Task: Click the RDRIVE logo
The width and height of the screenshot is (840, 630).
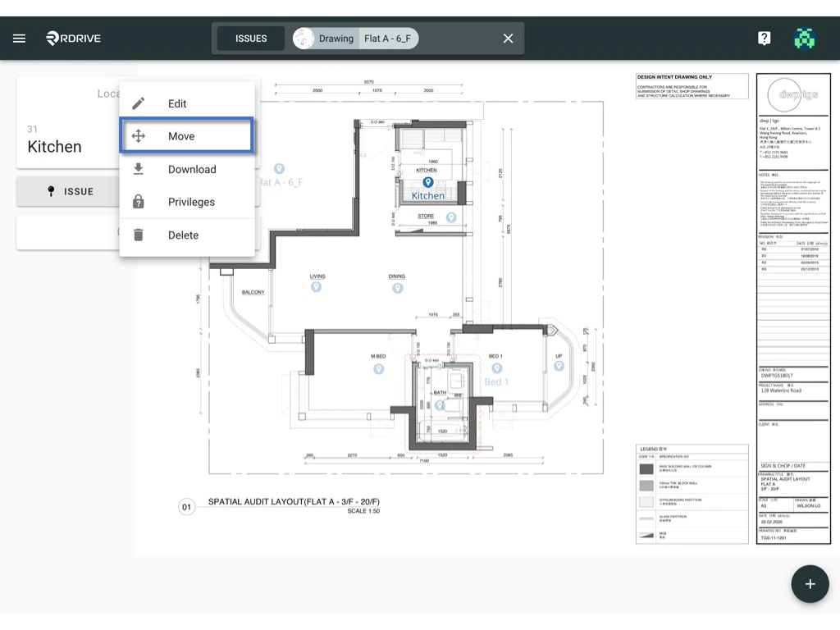Action: pos(73,38)
